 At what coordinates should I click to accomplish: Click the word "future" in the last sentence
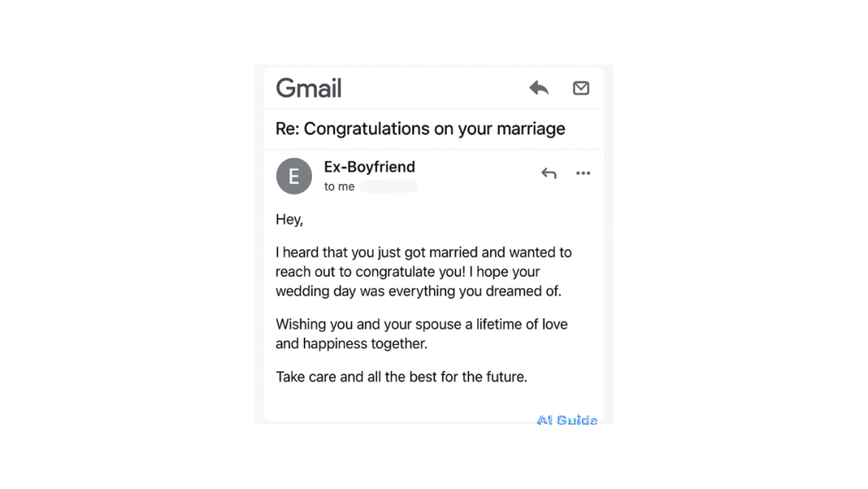[505, 377]
